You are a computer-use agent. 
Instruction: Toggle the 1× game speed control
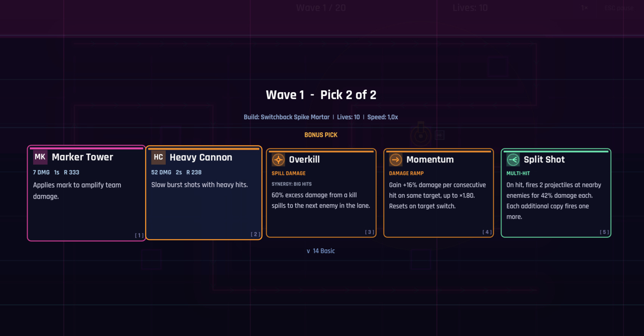pos(584,8)
